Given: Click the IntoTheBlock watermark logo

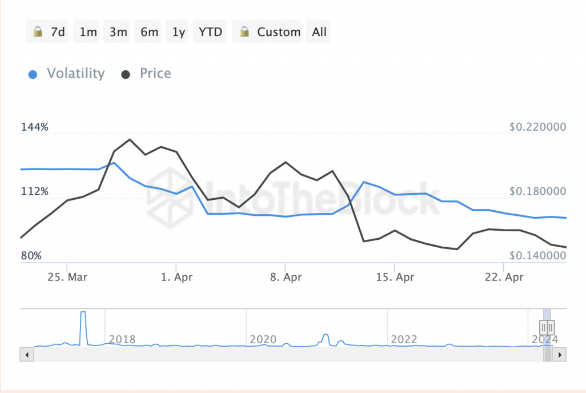Looking at the screenshot, I should click(170, 198).
